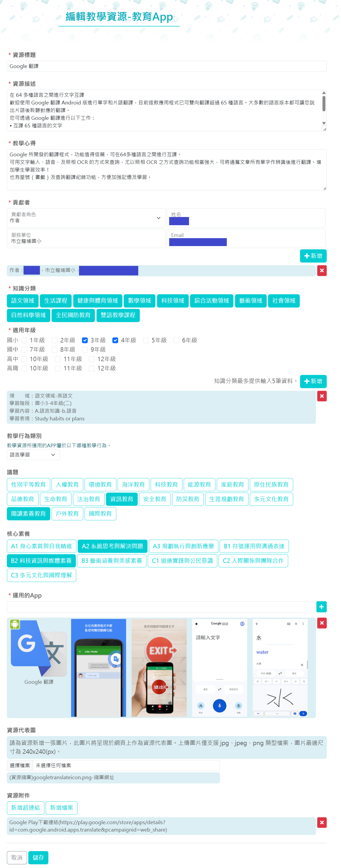View the 請輸入文字 app screenshot
341x868 pixels.
220,667
